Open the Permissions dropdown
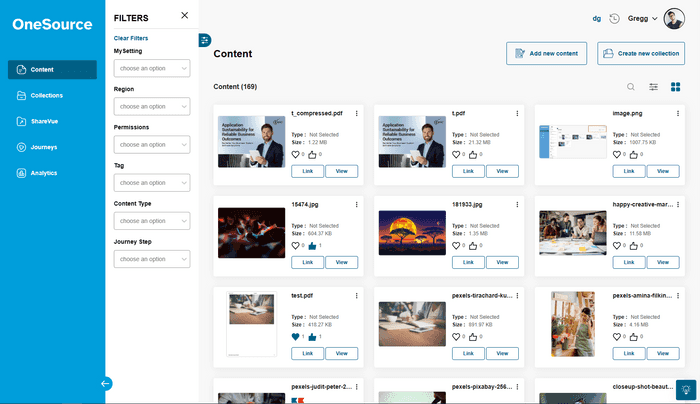 [x=152, y=145]
